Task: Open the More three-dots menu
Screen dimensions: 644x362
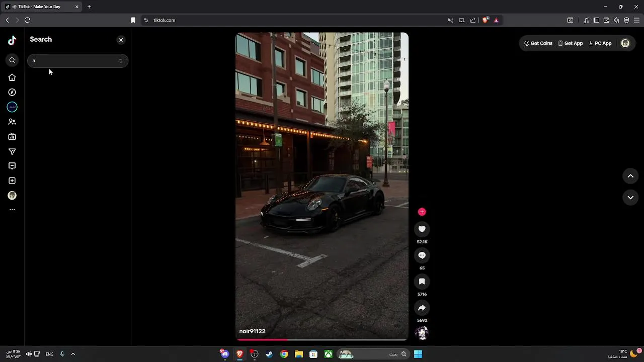Action: click(x=12, y=210)
